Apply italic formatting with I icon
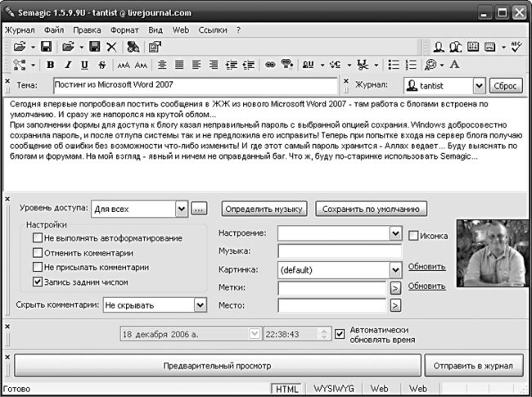Screen dimensions: 532x397 [x=68, y=65]
